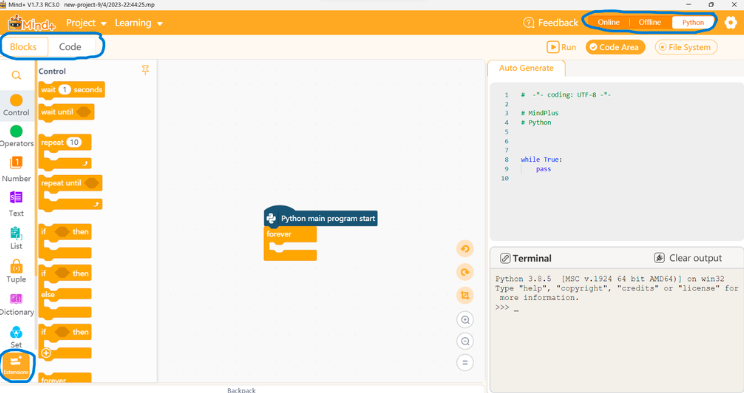Open the Extensions panel icon
The height and width of the screenshot is (393, 744).
click(16, 365)
